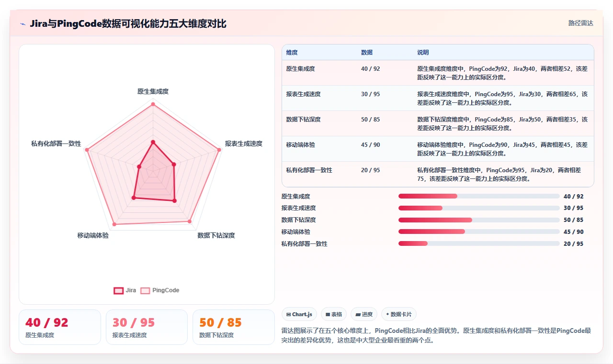Click the page title heading text
This screenshot has height=364, width=613.
(x=128, y=23)
